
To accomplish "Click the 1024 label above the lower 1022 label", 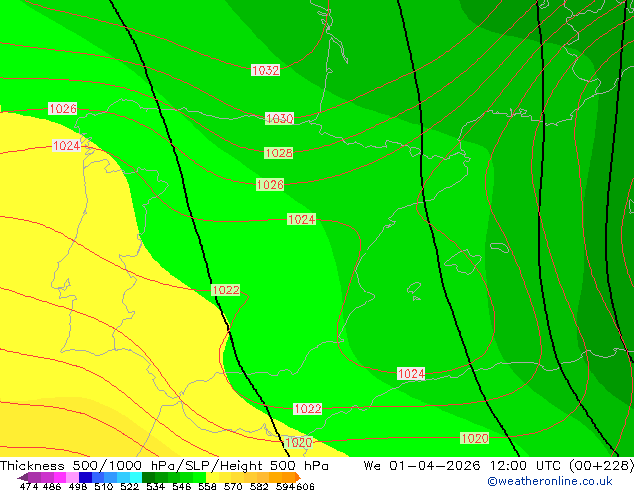I will (411, 374).
